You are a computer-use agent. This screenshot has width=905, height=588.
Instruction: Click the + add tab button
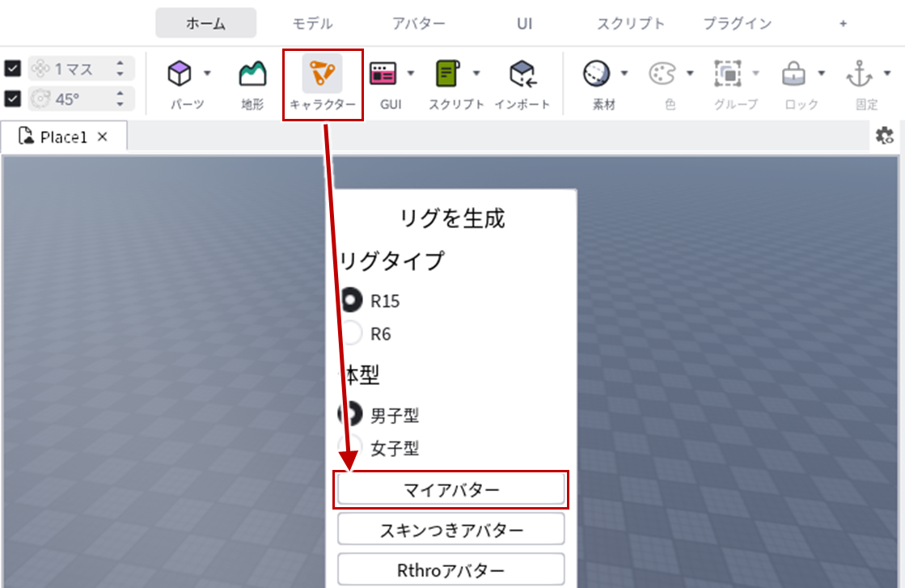(x=844, y=23)
